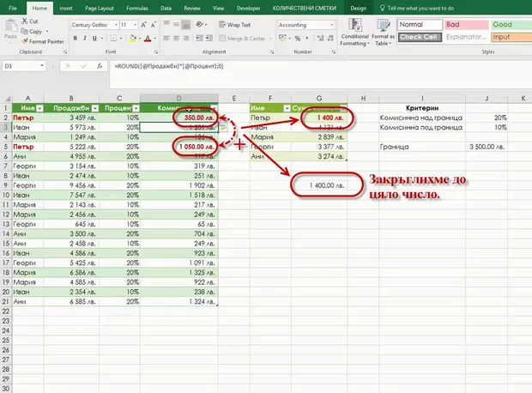
Task: Open filter dropdown for Процент column
Action: coord(136,108)
